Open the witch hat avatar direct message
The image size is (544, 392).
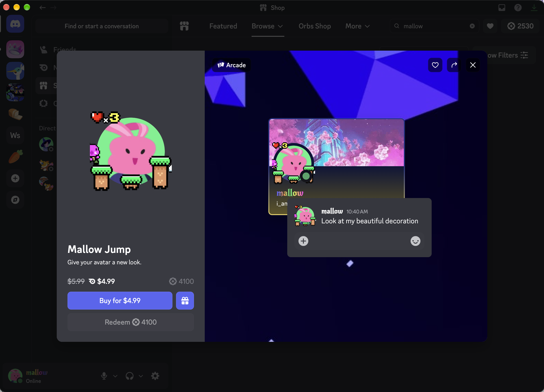[46, 144]
